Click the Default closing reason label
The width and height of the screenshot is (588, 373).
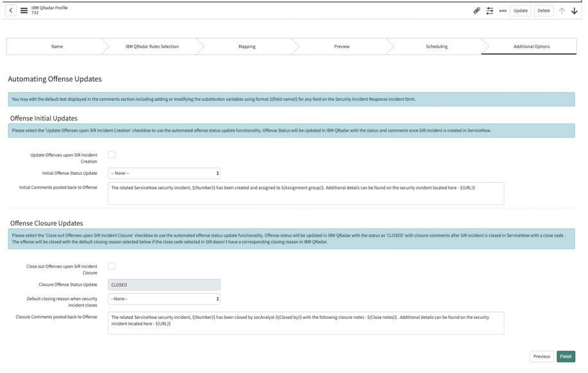(62, 302)
